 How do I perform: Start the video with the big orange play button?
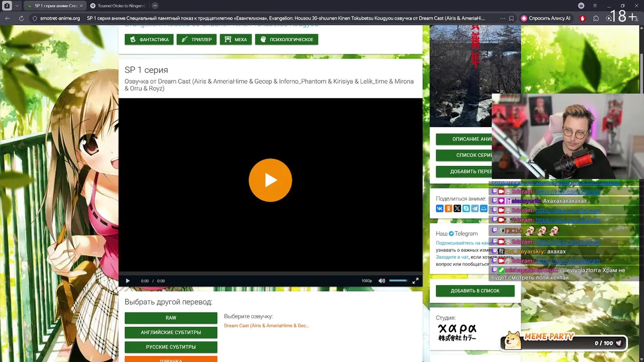pos(270,180)
